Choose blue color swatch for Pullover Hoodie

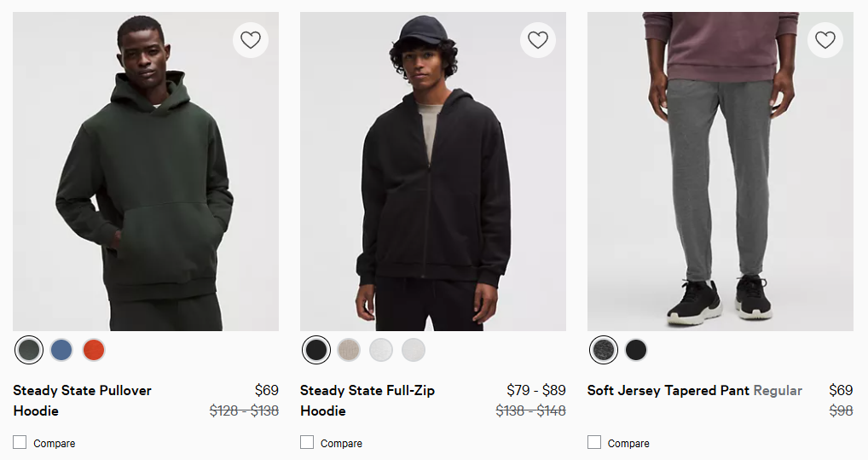61,350
